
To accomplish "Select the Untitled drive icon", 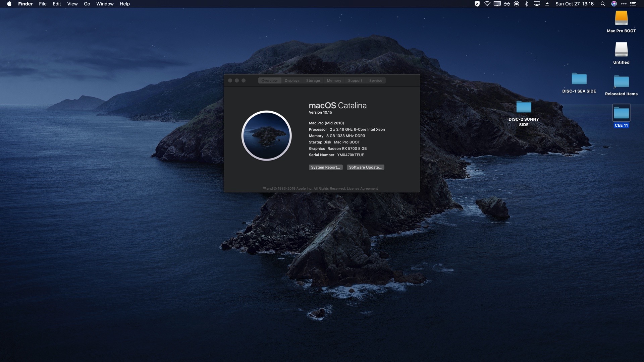I will coord(621,50).
